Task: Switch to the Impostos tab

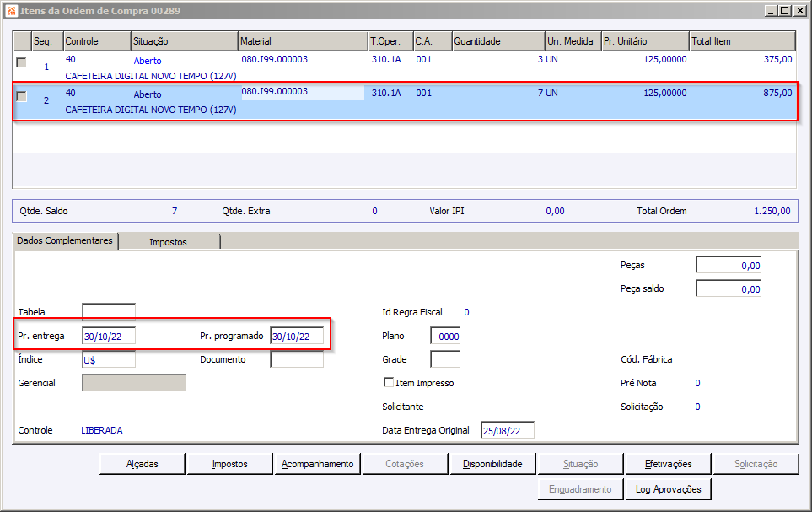Action: [169, 242]
